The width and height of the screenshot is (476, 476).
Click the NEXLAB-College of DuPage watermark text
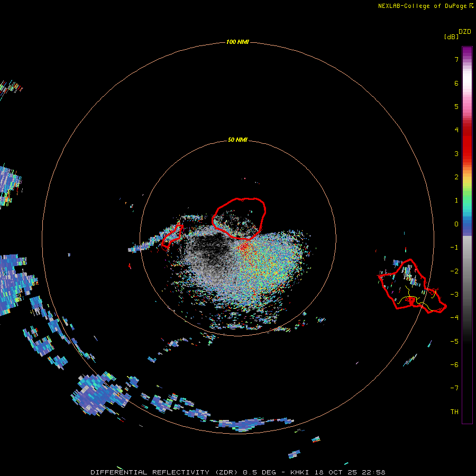[426, 6]
